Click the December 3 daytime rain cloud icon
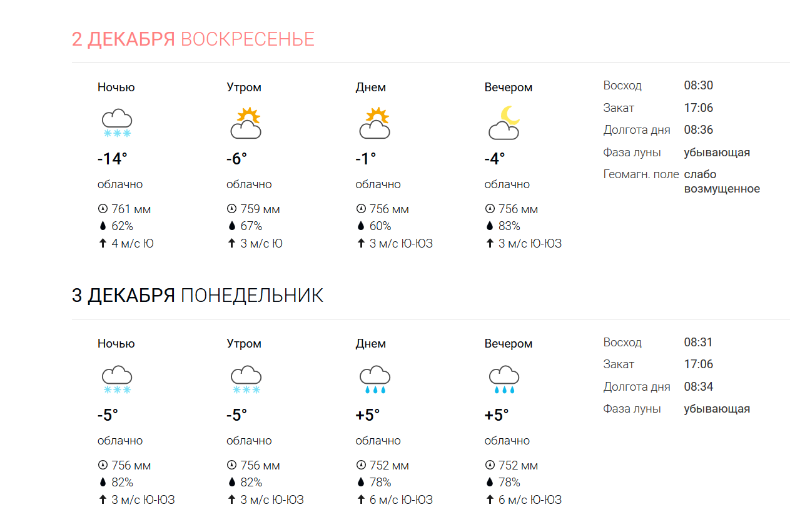The image size is (790, 532). pos(375,379)
